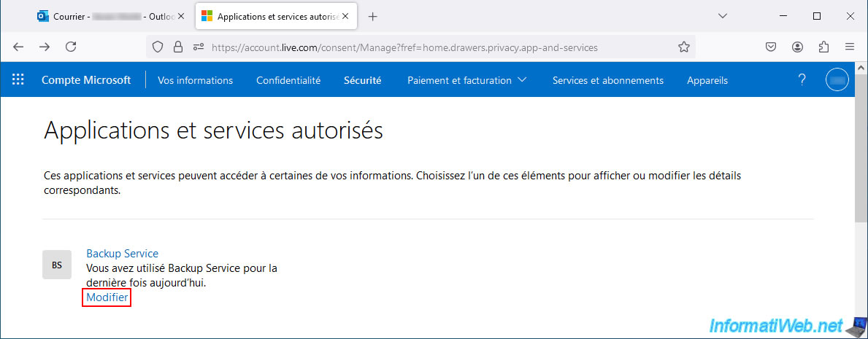Open the Pocket save icon
This screenshot has height=339, width=868.
coord(771,47)
